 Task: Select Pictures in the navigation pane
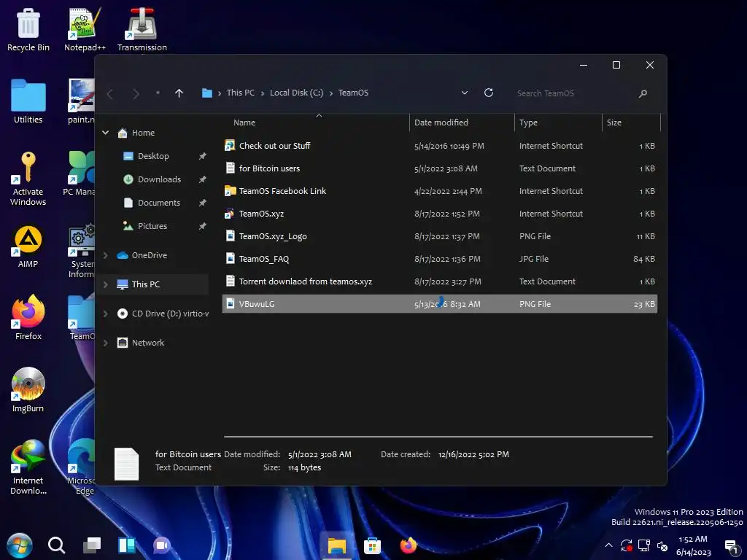click(x=152, y=226)
